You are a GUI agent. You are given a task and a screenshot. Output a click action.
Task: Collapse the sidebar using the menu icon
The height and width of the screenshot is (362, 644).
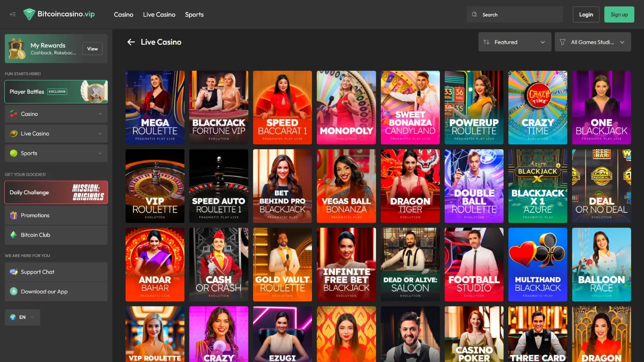click(13, 14)
